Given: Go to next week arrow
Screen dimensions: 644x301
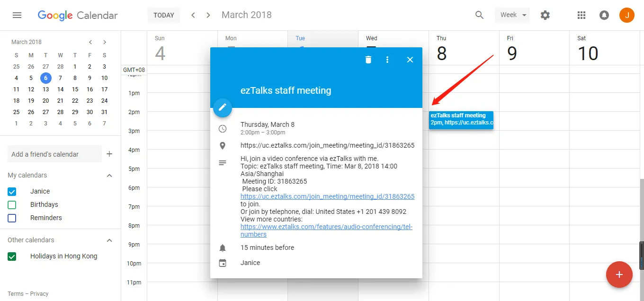Looking at the screenshot, I should pyautogui.click(x=208, y=15).
